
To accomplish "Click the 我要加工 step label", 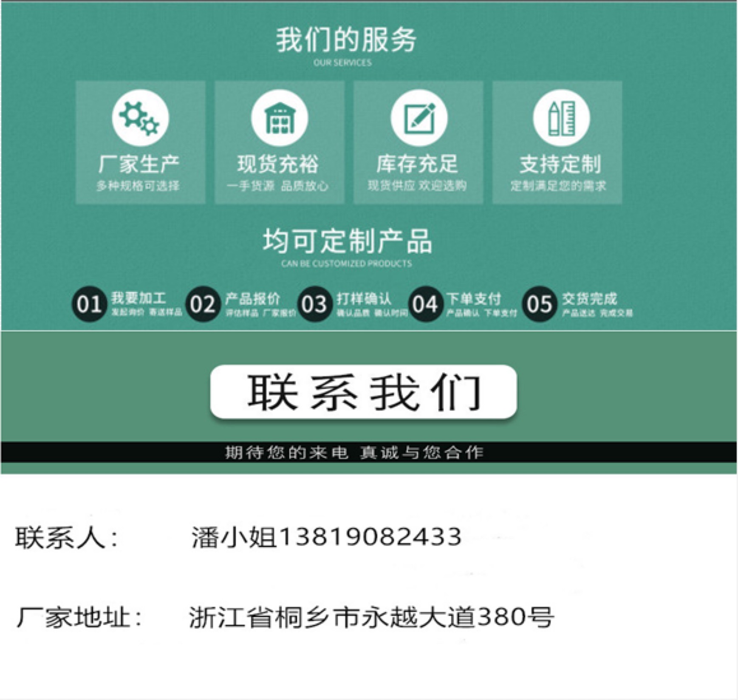I will click(139, 298).
